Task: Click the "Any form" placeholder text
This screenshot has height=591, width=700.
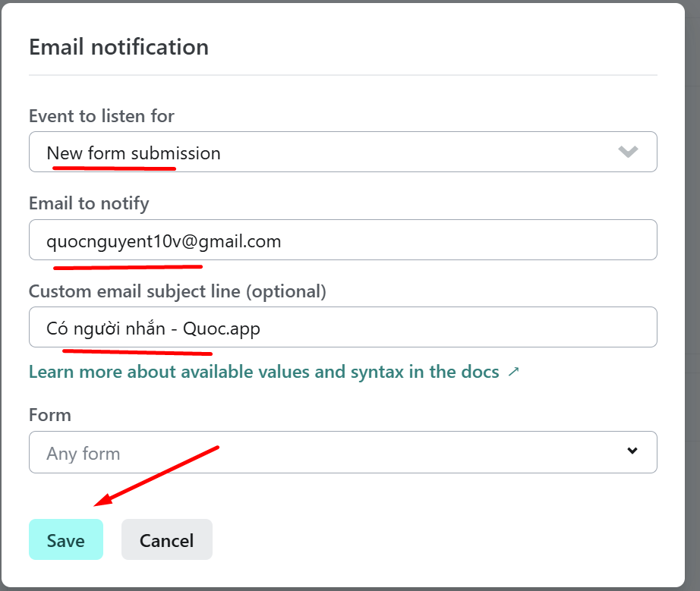Action: pos(84,454)
